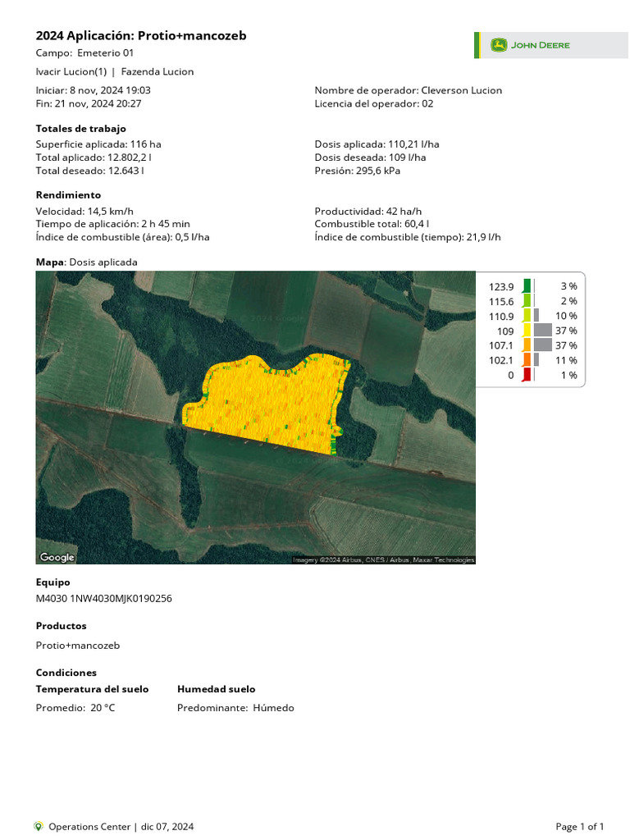Click the 10 % legend percentage
The height and width of the screenshot is (840, 630).
pos(566,316)
